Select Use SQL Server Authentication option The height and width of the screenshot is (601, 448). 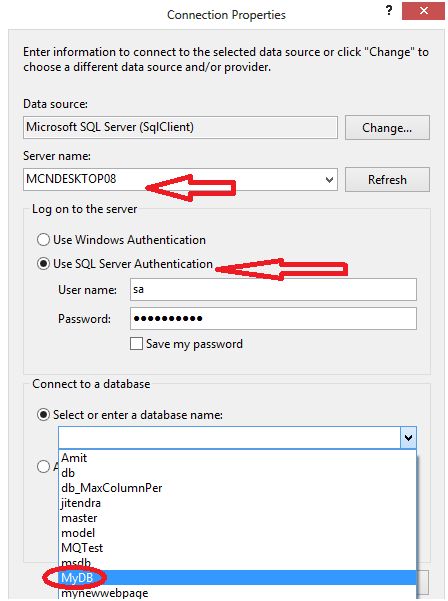(x=43, y=264)
